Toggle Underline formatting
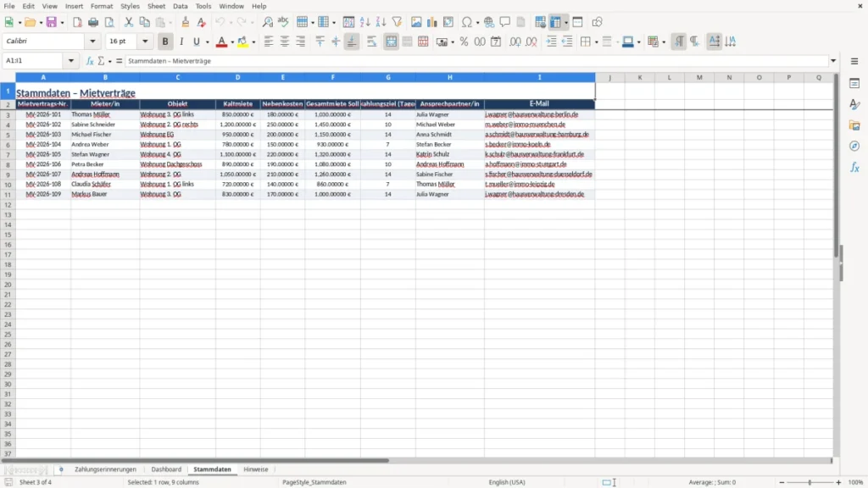The height and width of the screenshot is (488, 868). [x=196, y=42]
